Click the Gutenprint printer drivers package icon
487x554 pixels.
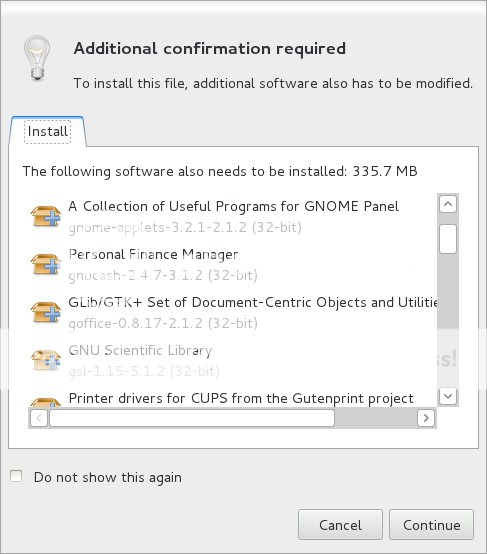click(46, 402)
